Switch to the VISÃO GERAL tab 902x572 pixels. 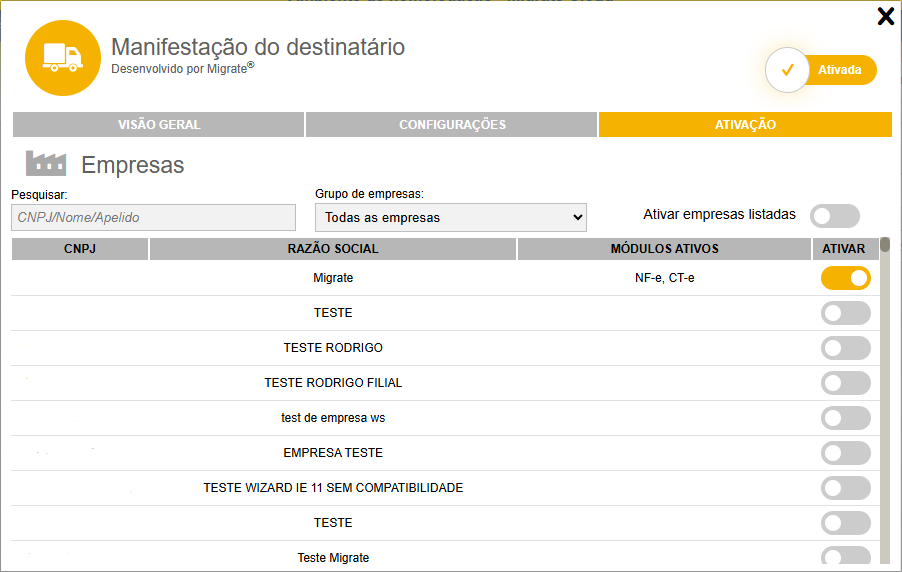tap(159, 125)
